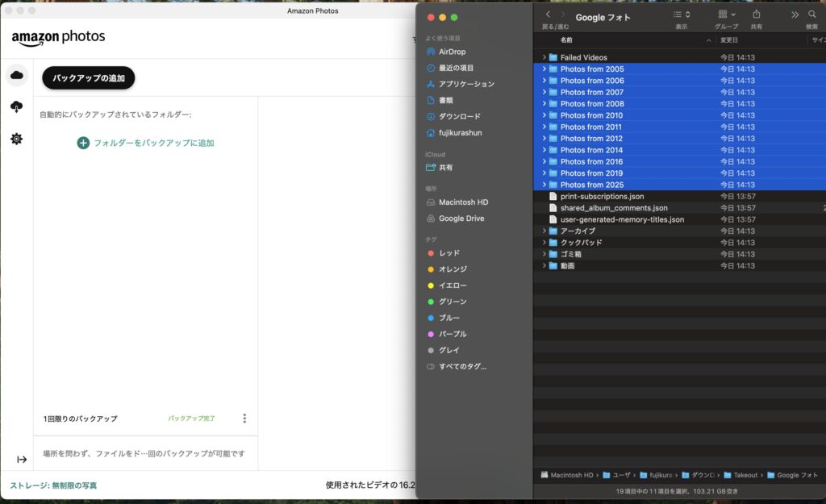
Task: Open 最近の項目 in the Finder sidebar
Action: [x=457, y=68]
